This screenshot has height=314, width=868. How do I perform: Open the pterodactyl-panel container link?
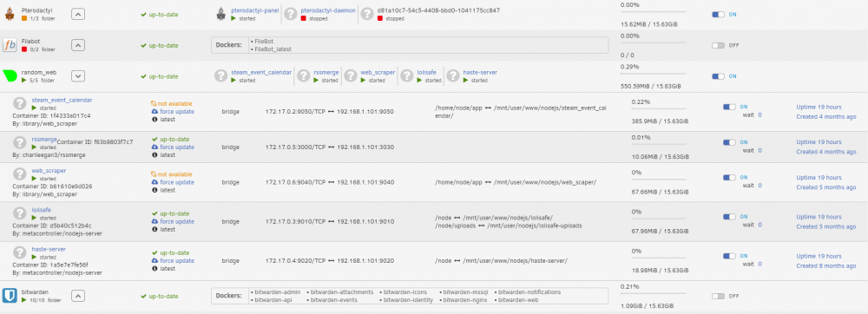coord(255,10)
